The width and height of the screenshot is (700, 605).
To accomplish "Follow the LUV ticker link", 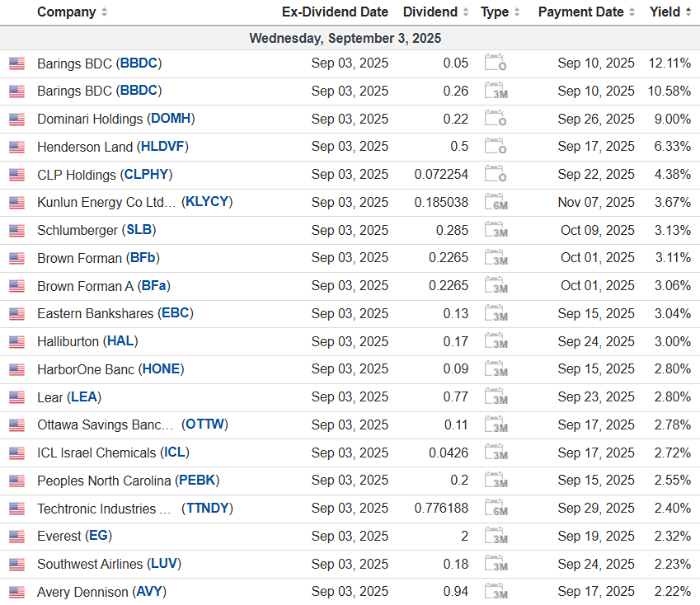I will tap(165, 564).
